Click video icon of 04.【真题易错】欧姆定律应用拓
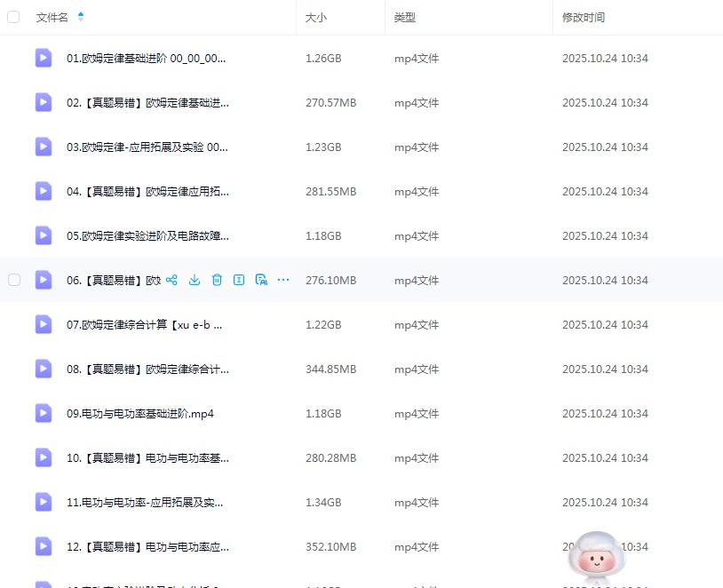This screenshot has height=588, width=723. [x=44, y=191]
